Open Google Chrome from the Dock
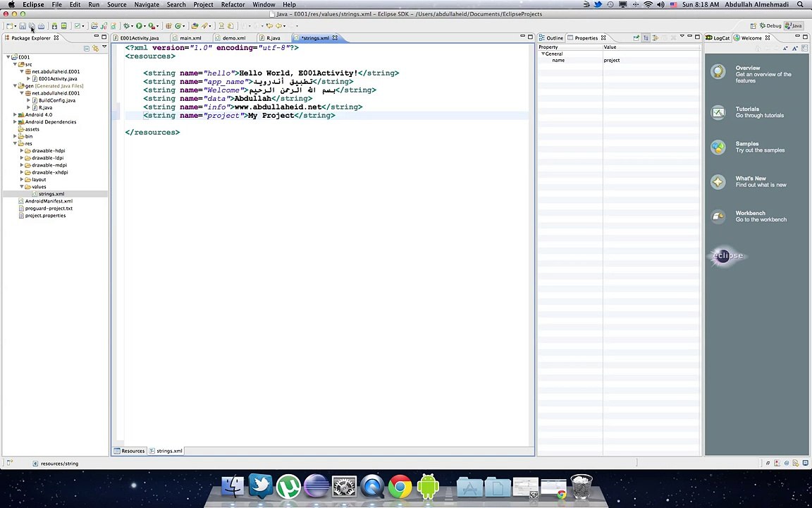 pos(400,487)
